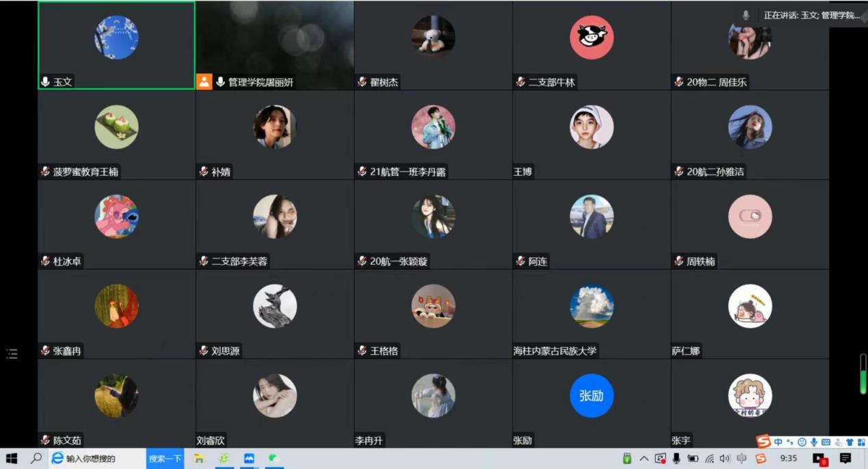Viewport: 868px width, 469px height.
Task: Open the Sogou skin shirt icon
Action: click(x=850, y=442)
